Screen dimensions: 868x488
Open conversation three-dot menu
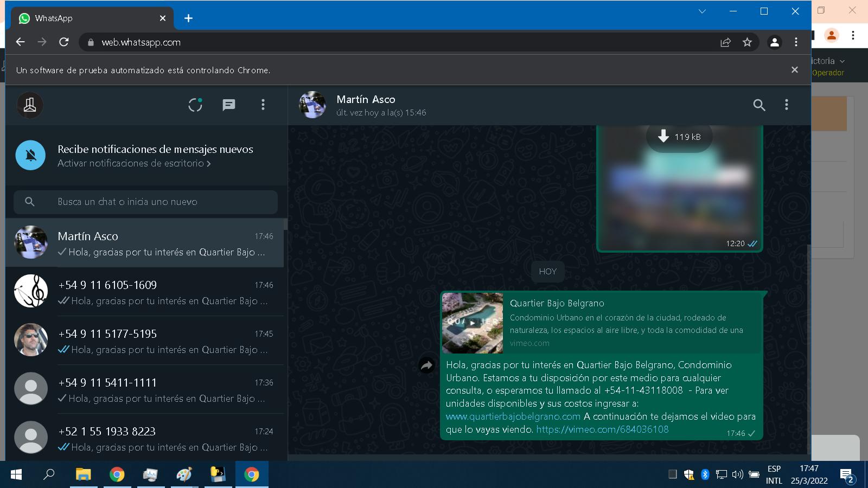click(787, 105)
